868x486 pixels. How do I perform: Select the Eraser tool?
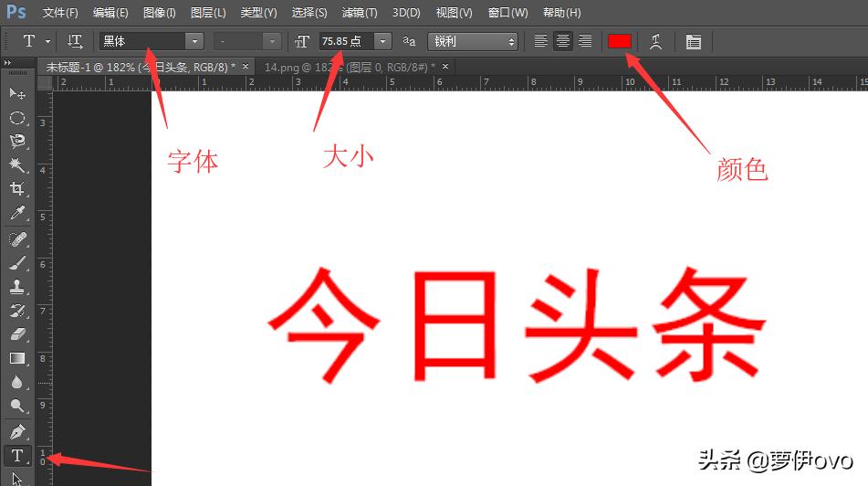tap(17, 334)
